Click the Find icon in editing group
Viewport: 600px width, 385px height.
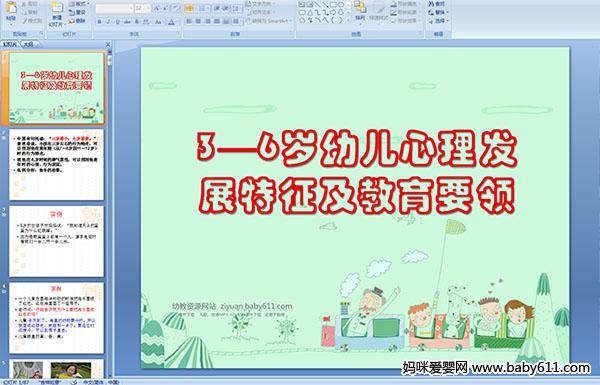pyautogui.click(x=437, y=3)
